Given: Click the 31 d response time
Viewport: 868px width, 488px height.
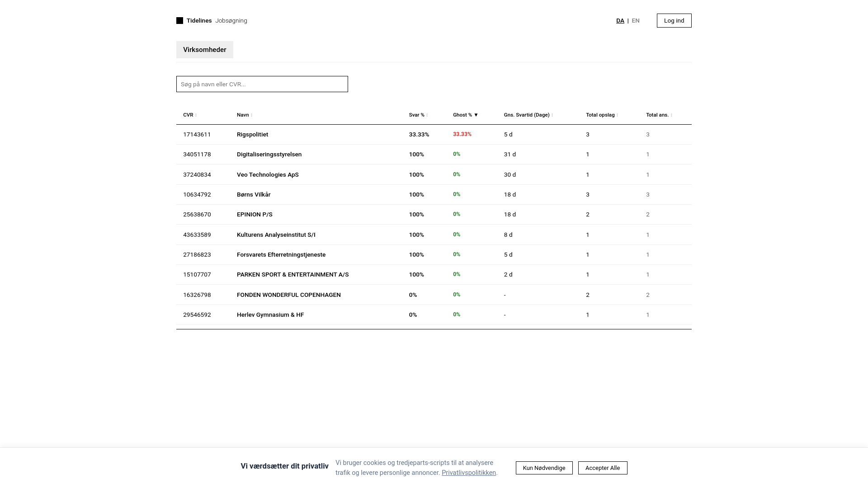Looking at the screenshot, I should coord(510,155).
